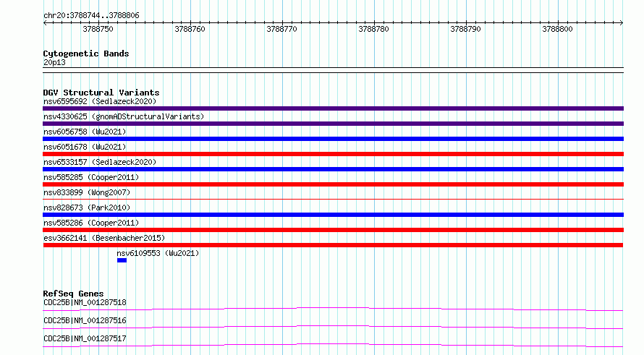Select the red bar under nsv6051678
644x355 pixels.
coord(333,154)
